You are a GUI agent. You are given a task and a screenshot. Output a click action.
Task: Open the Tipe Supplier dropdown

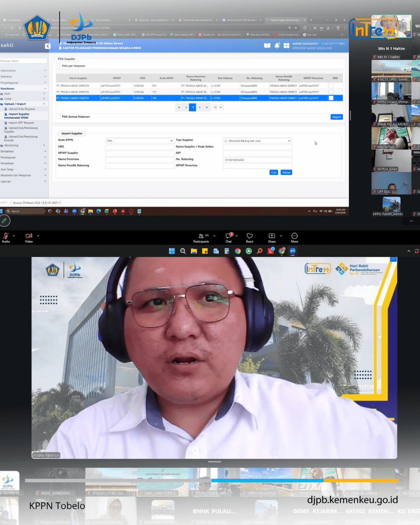pyautogui.click(x=257, y=141)
